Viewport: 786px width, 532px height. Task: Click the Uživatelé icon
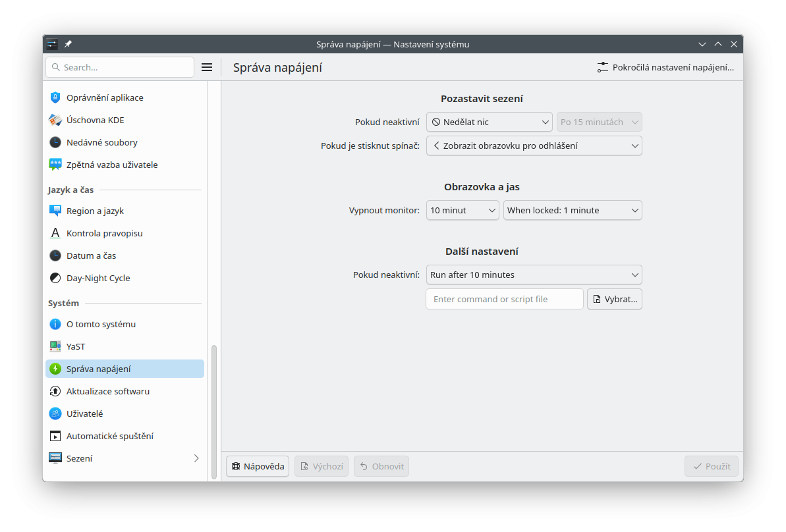[55, 413]
